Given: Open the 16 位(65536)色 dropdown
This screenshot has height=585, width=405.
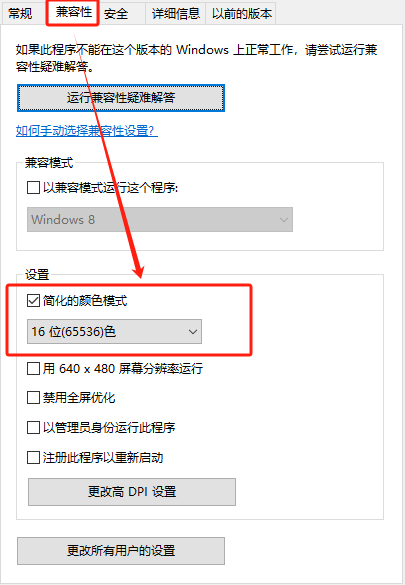Looking at the screenshot, I should (114, 331).
